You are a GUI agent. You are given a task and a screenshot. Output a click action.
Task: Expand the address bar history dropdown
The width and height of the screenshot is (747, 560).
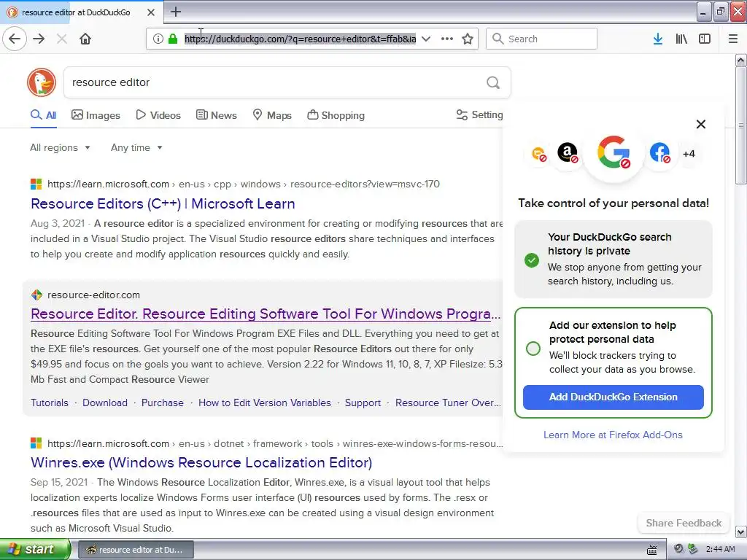click(x=426, y=39)
